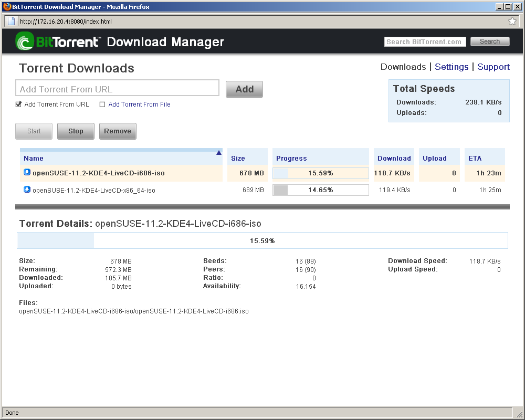Click the page icon beside the URL
The image size is (525, 420).
pos(11,21)
